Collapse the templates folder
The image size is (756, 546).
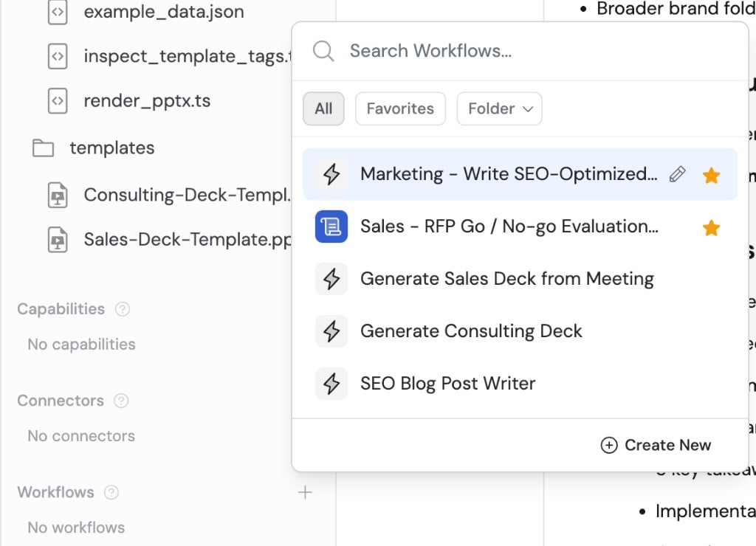(112, 148)
